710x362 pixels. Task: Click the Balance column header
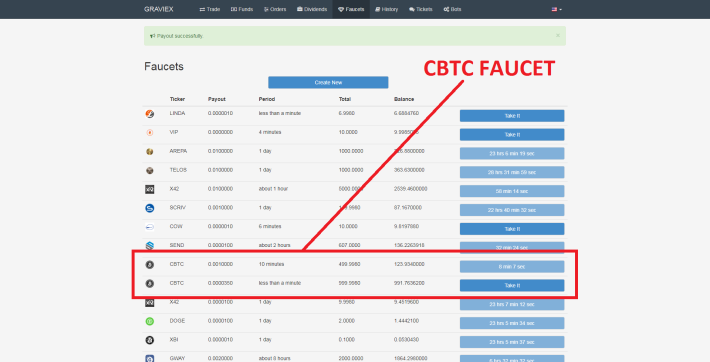click(x=404, y=99)
